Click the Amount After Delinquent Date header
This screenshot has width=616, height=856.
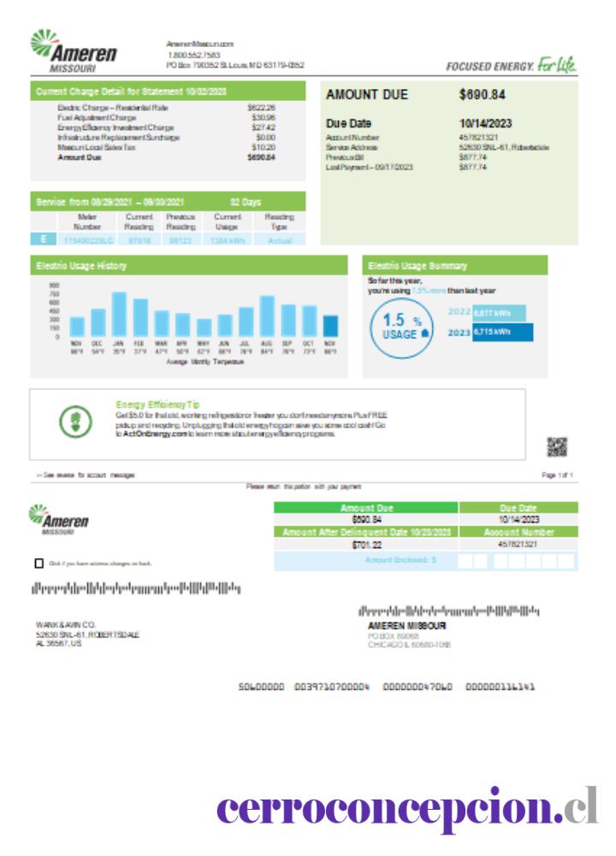pos(366,532)
